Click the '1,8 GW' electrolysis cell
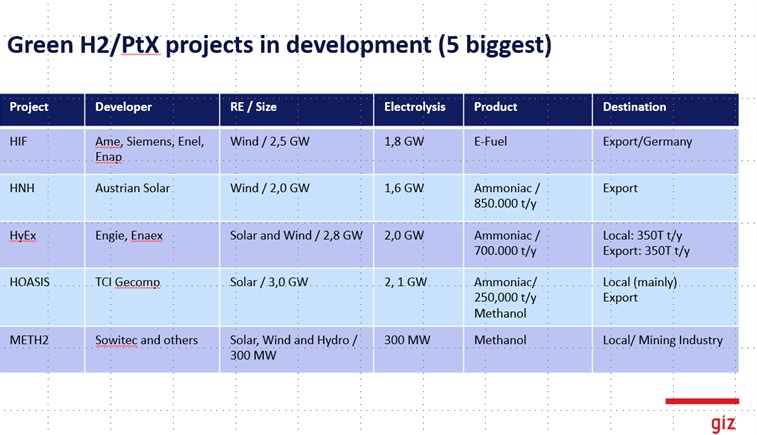This screenshot has height=435, width=757. click(419, 151)
